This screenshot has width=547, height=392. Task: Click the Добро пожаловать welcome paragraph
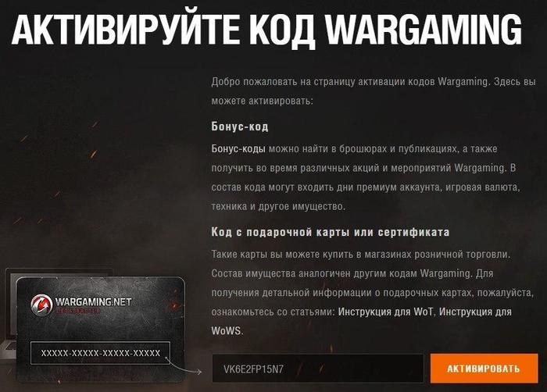[x=374, y=91]
